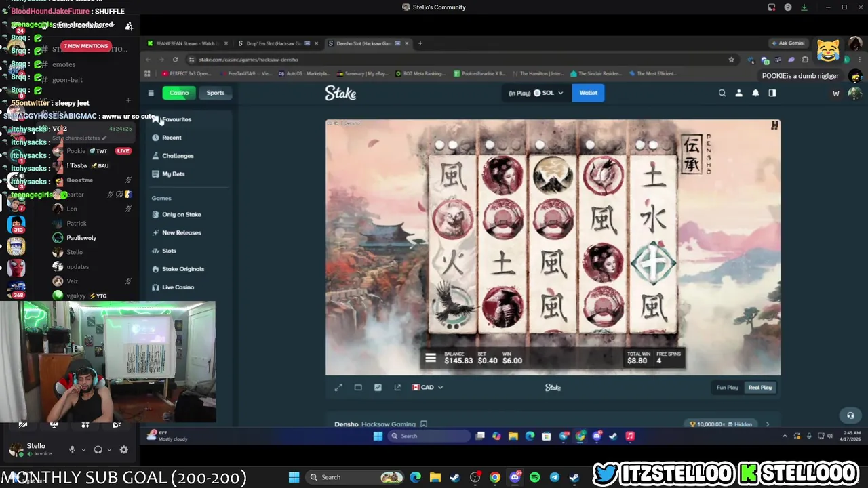868x488 pixels.
Task: Open the emotes channel in Discord
Action: point(64,64)
